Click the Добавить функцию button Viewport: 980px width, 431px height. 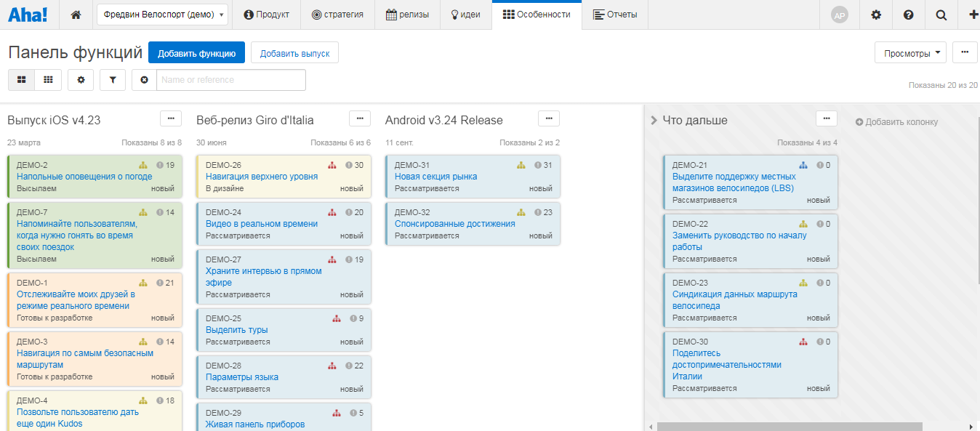coord(196,53)
